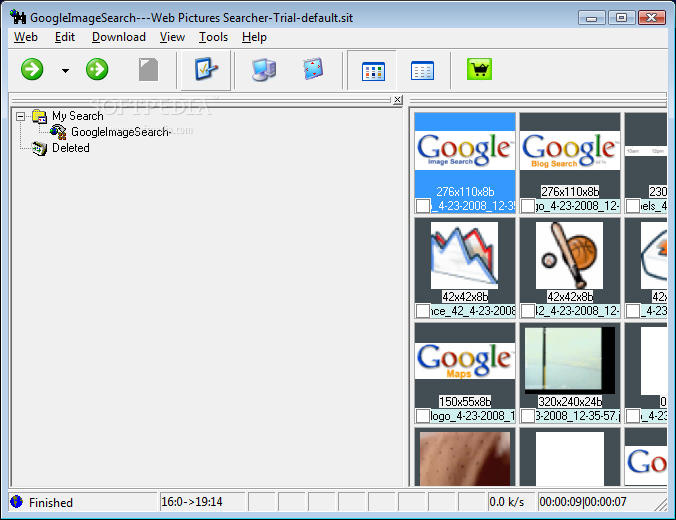Click the My Search folder icon
Viewport: 676px width, 520px height.
pyautogui.click(x=40, y=116)
